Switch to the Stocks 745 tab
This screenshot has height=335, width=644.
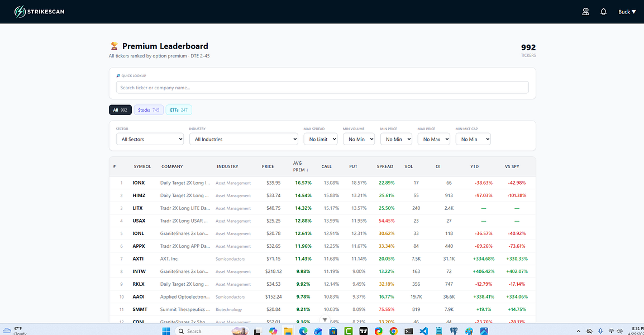coord(149,110)
